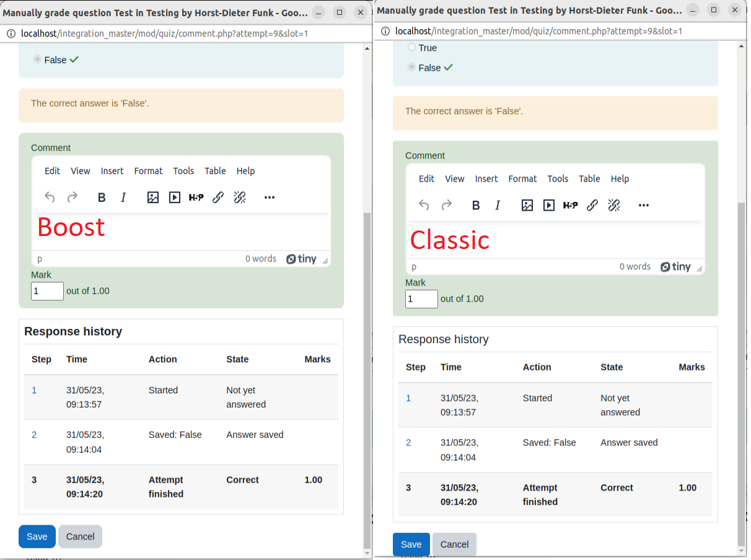The height and width of the screenshot is (560, 751).
Task: Click Save button in Boost window
Action: click(x=37, y=536)
